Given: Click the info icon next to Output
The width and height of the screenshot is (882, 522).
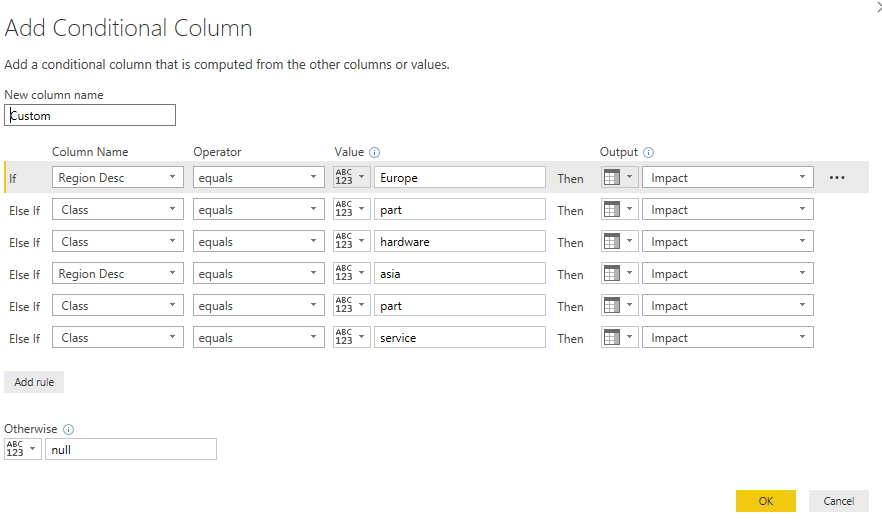Looking at the screenshot, I should click(x=648, y=152).
